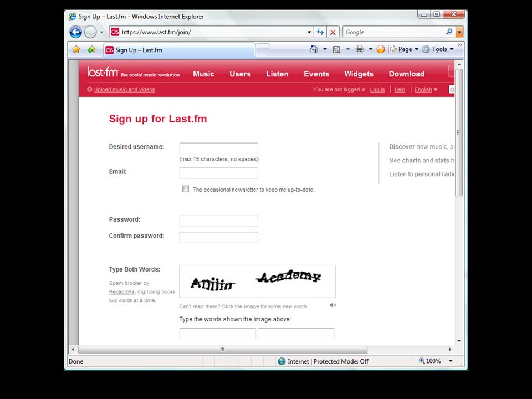The width and height of the screenshot is (532, 399).
Task: Click the Upload music and videos link
Action: (x=125, y=90)
